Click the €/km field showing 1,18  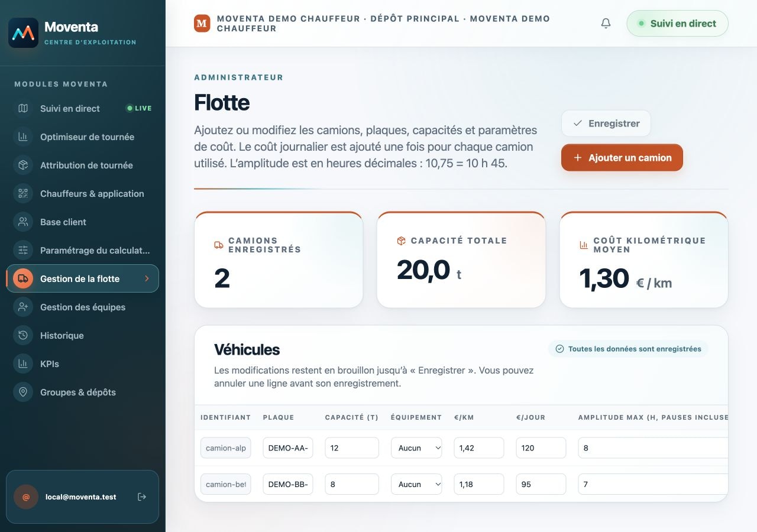click(x=479, y=484)
